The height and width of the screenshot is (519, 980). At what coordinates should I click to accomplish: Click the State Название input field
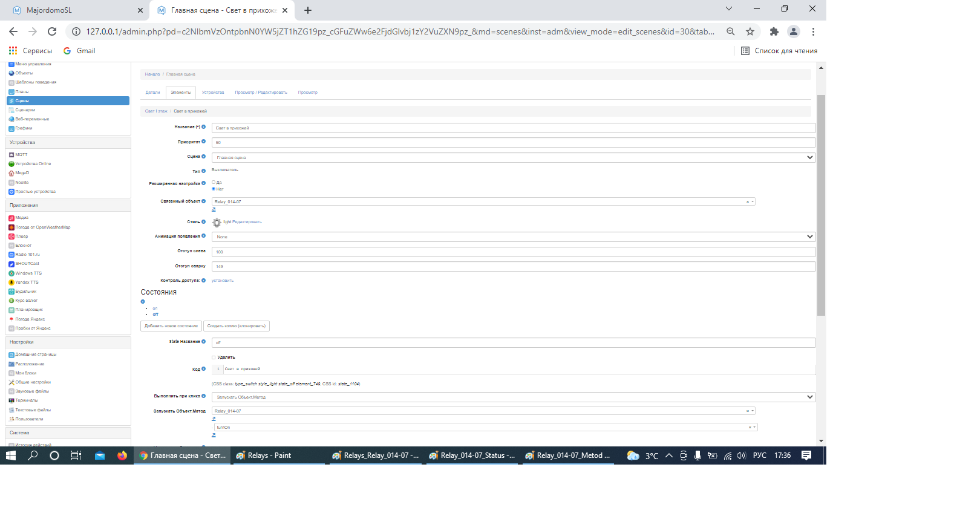514,342
